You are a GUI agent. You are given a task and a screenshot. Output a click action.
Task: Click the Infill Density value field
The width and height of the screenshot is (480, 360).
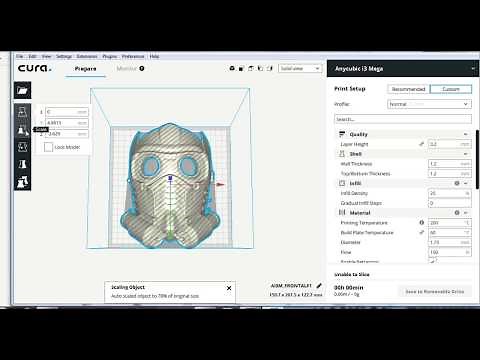(x=449, y=193)
